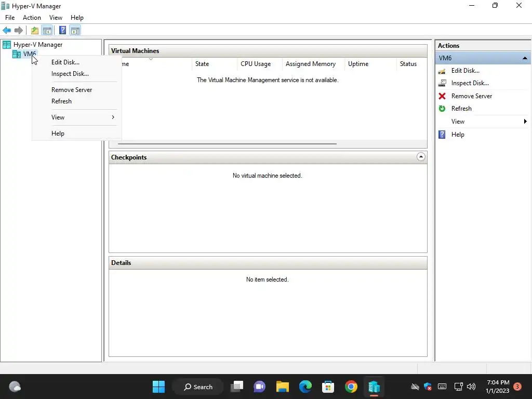Click Edit Disk icon in Actions pane
532x399 pixels.
pyautogui.click(x=442, y=71)
